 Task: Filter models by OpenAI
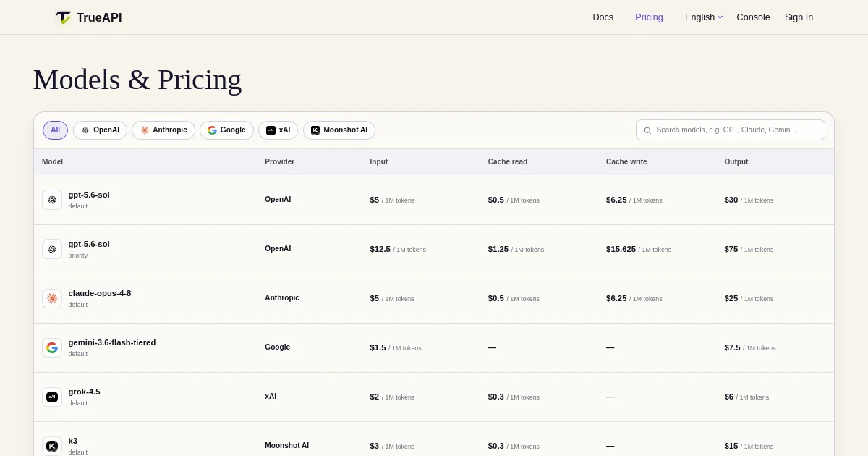click(100, 130)
